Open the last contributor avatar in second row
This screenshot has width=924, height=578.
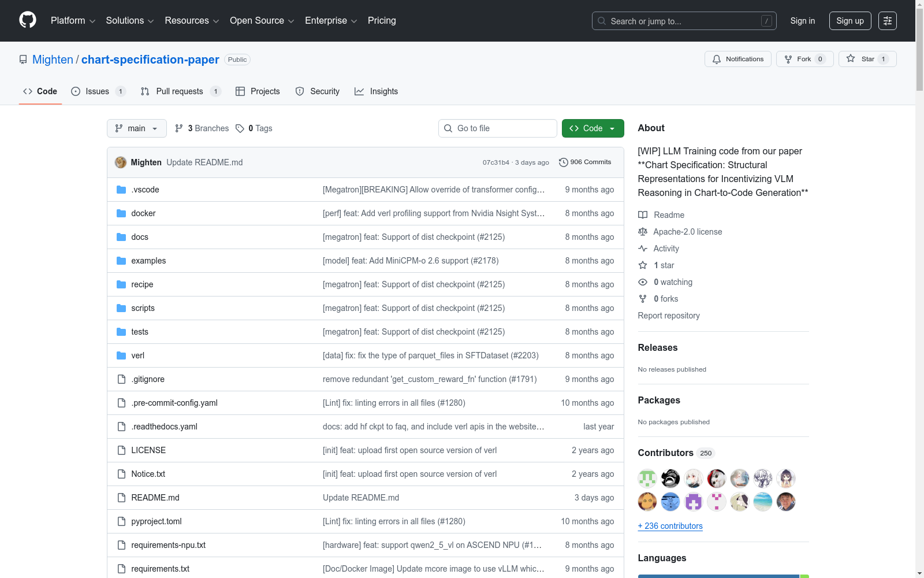click(x=786, y=502)
